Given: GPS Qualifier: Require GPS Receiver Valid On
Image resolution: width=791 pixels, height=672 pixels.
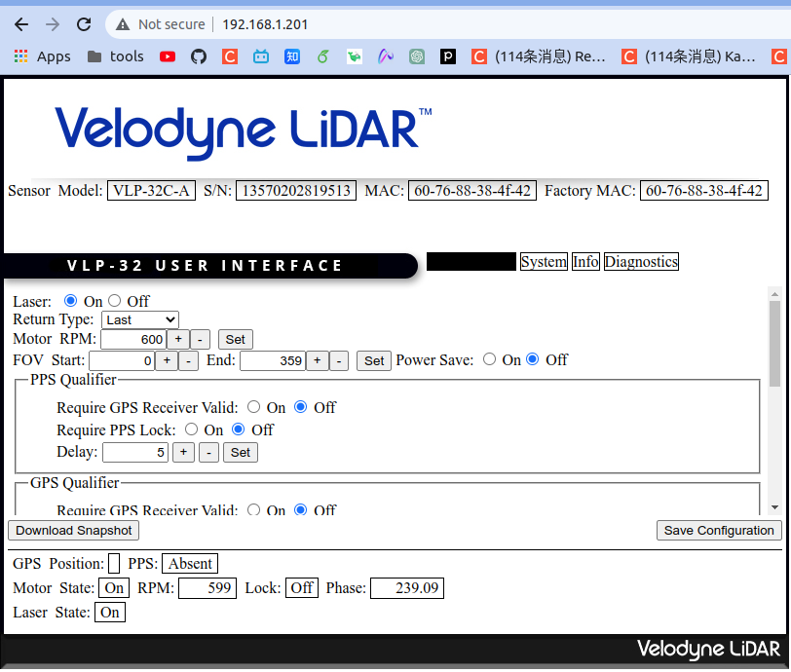Looking at the screenshot, I should pyautogui.click(x=253, y=509).
